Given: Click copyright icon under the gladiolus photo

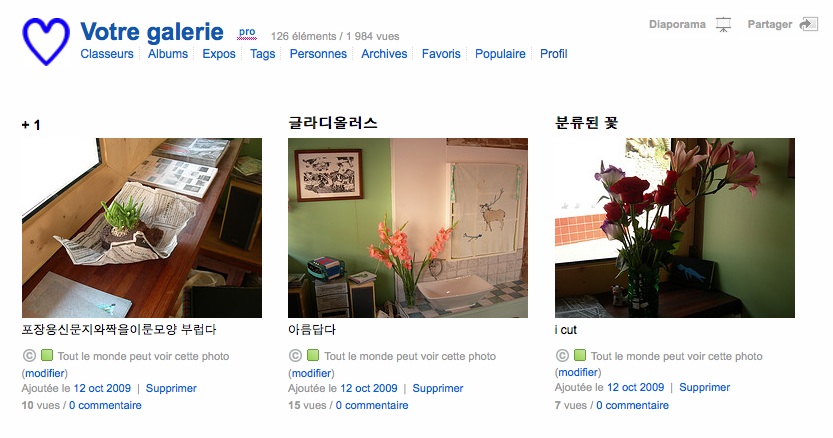Looking at the screenshot, I should 295,356.
